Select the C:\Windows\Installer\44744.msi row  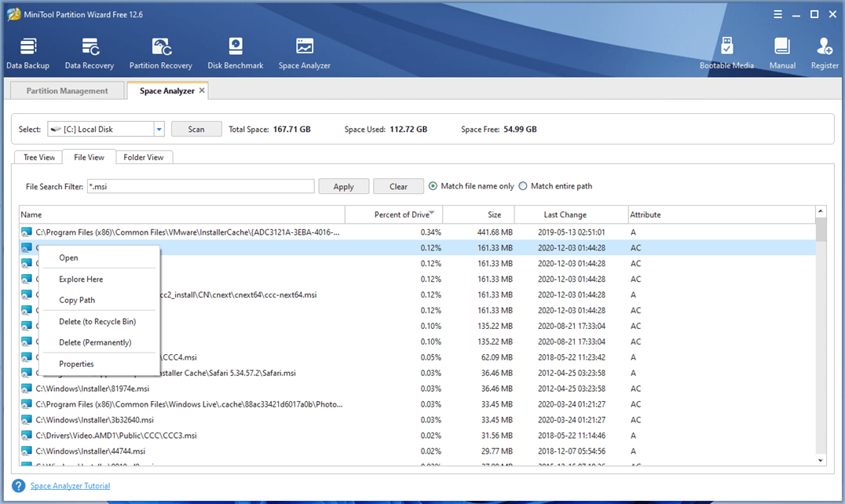pos(418,451)
